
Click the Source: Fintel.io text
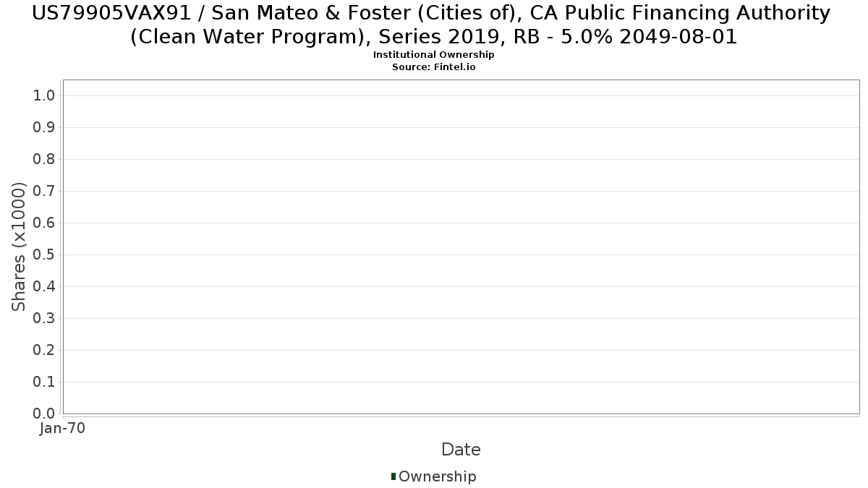(433, 67)
